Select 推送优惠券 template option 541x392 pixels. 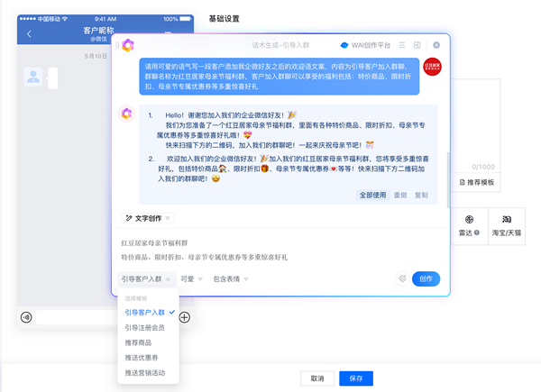click(142, 358)
